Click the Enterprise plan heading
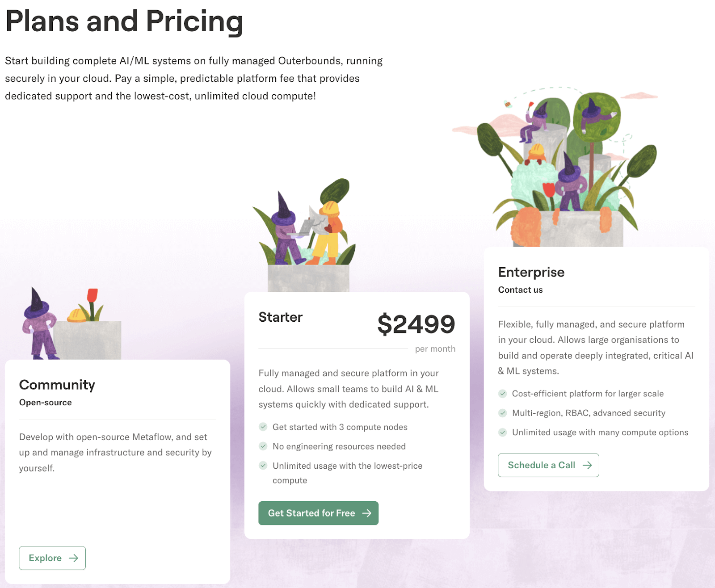The width and height of the screenshot is (715, 588). (x=531, y=272)
